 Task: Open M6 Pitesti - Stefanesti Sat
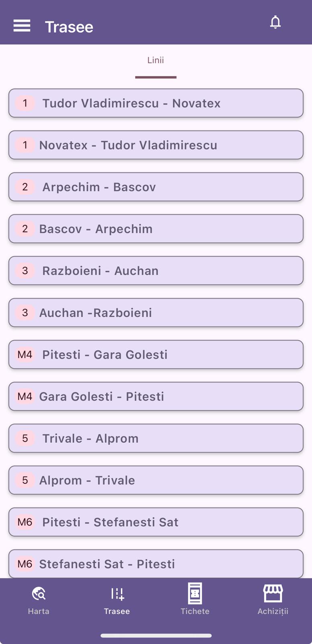[x=156, y=522]
